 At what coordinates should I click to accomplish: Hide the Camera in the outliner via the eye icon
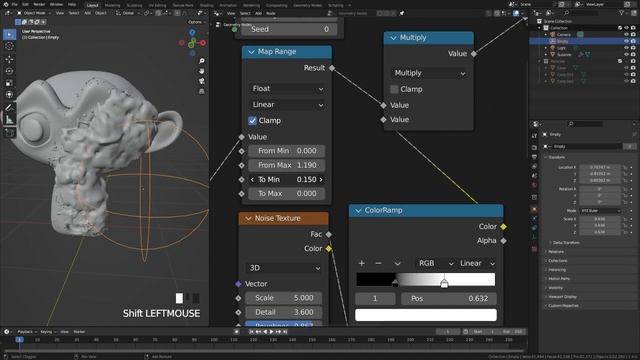pos(626,35)
